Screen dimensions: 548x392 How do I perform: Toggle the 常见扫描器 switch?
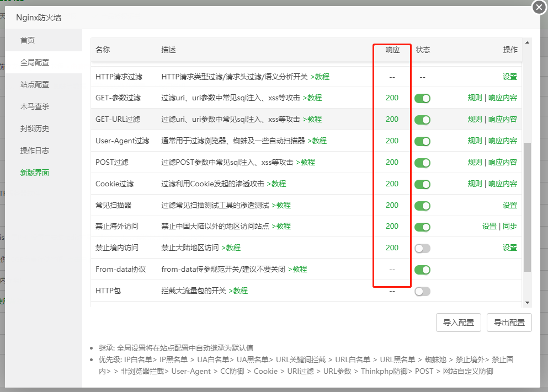(x=422, y=206)
